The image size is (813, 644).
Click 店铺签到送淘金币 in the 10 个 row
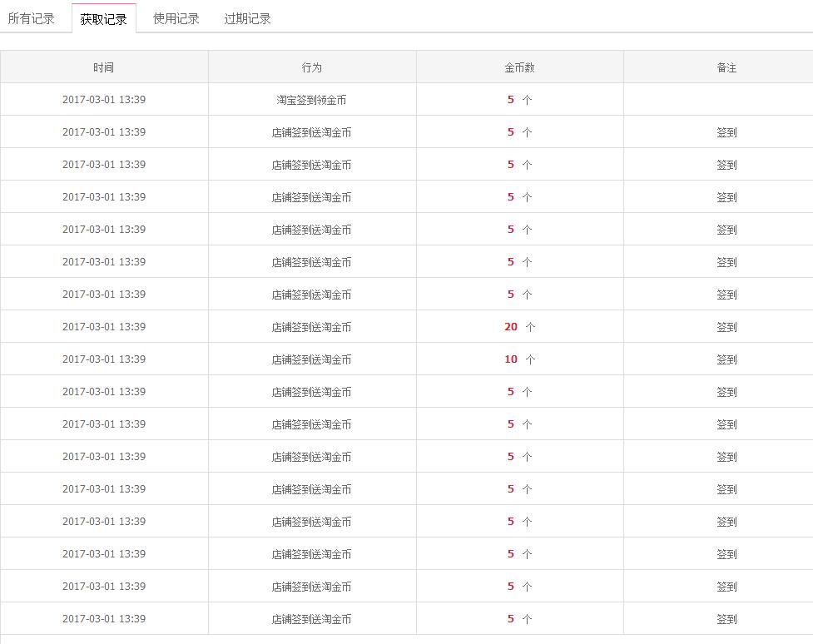coord(311,359)
